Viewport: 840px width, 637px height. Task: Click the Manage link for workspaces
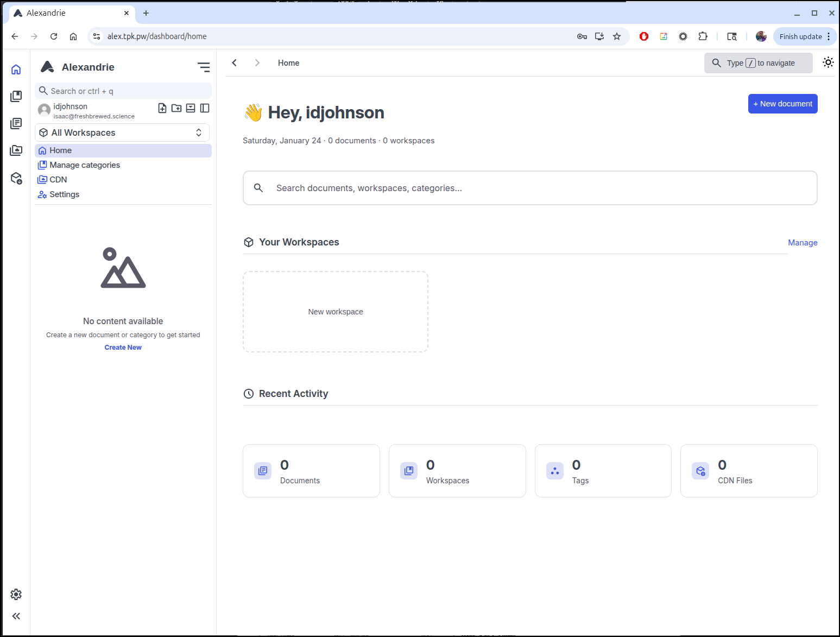803,243
